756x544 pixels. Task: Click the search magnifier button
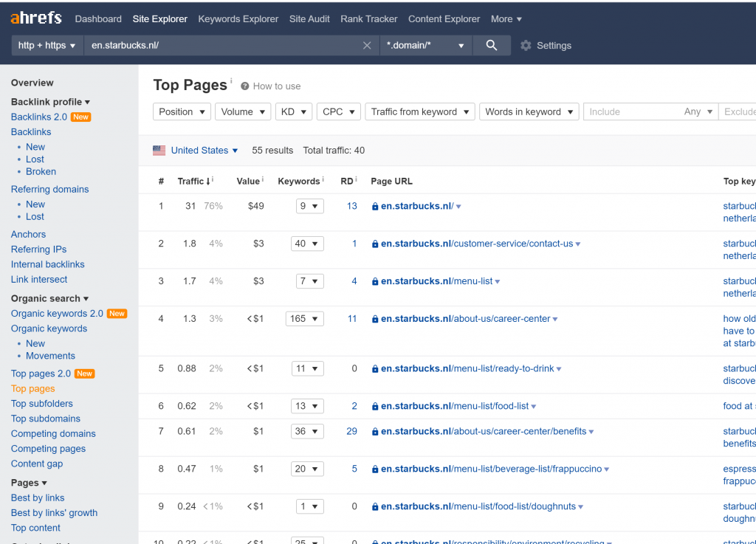(x=491, y=45)
